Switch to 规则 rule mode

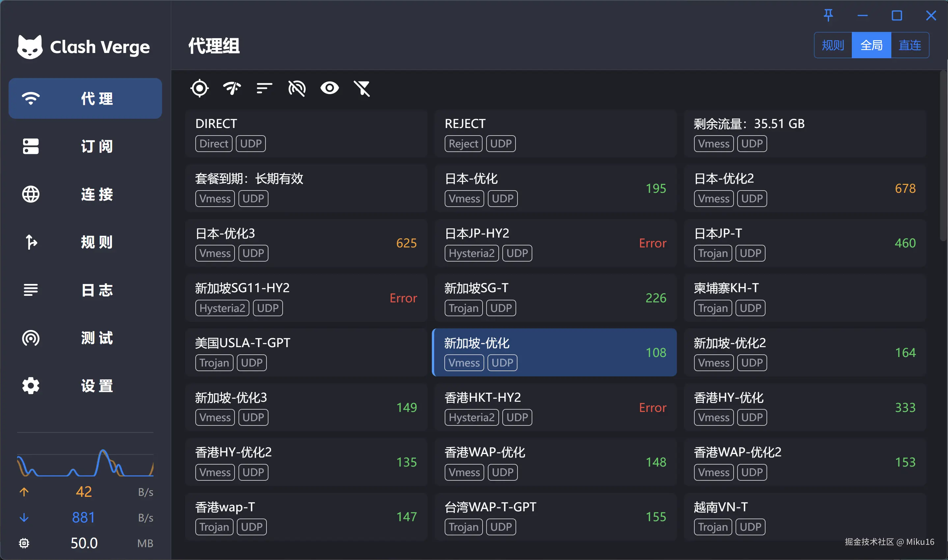click(x=833, y=45)
